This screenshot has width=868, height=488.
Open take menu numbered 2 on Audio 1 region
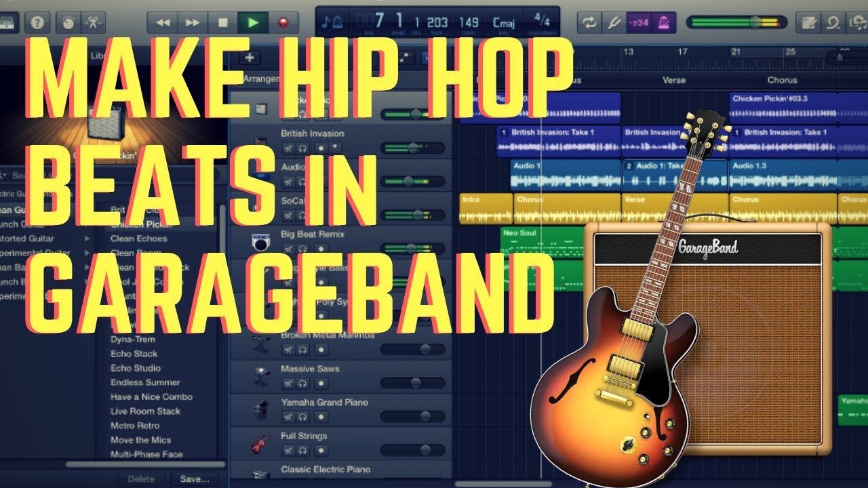pos(629,166)
